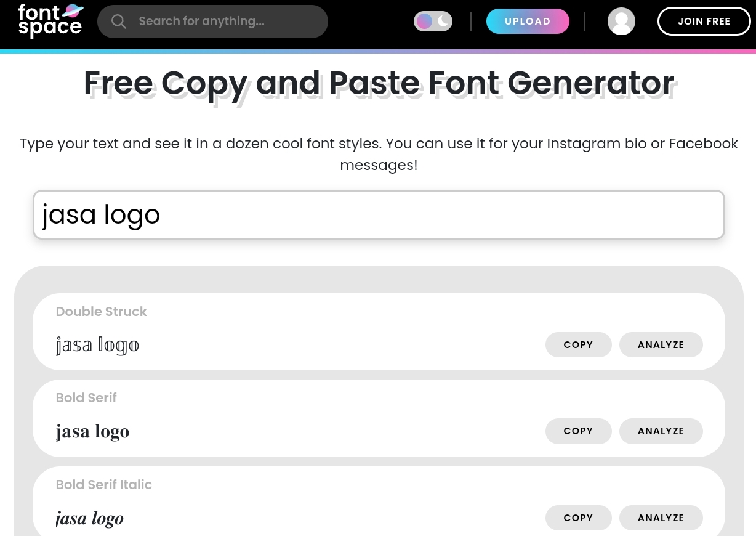Open the user avatar profile icon
This screenshot has height=536, width=756.
click(x=621, y=21)
